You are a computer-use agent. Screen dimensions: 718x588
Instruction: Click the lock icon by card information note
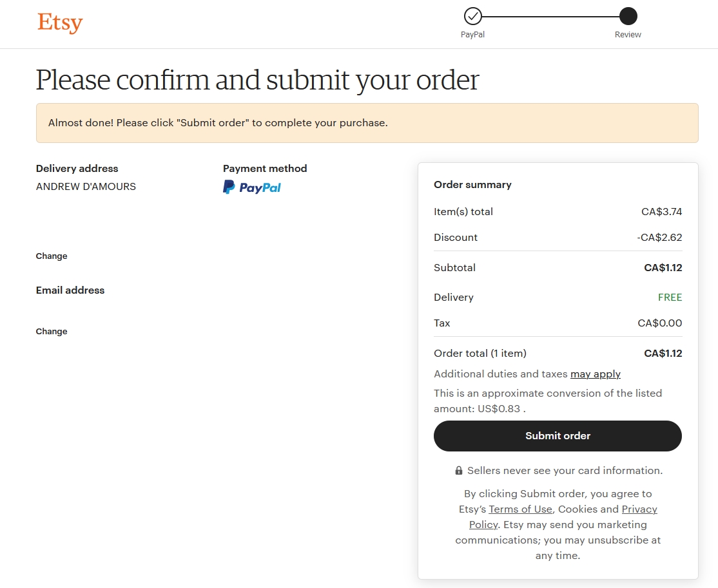click(458, 470)
